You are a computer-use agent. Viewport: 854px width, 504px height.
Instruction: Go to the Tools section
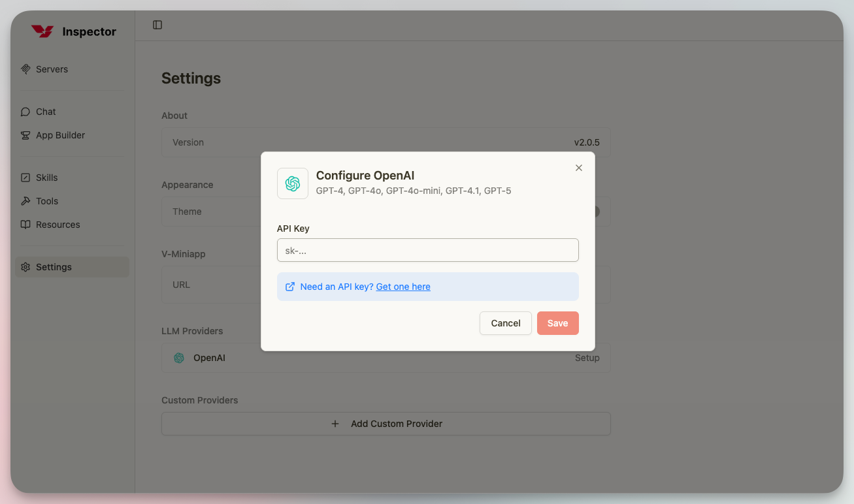point(72,201)
